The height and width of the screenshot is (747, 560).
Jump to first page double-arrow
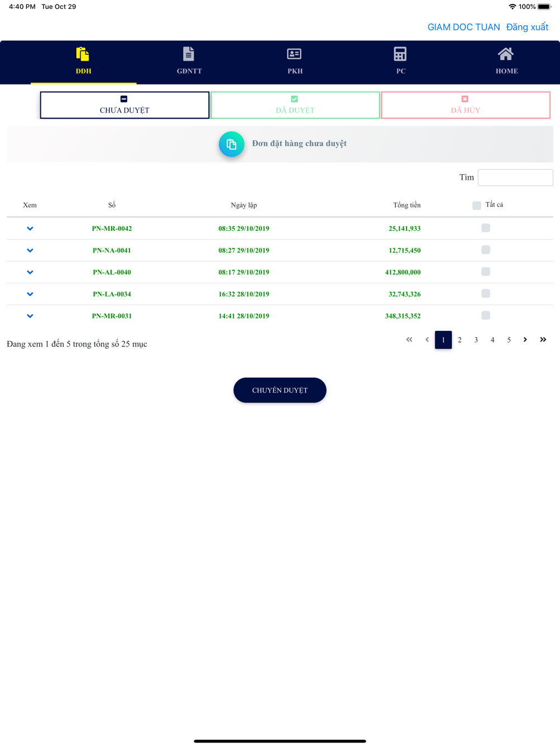click(409, 339)
